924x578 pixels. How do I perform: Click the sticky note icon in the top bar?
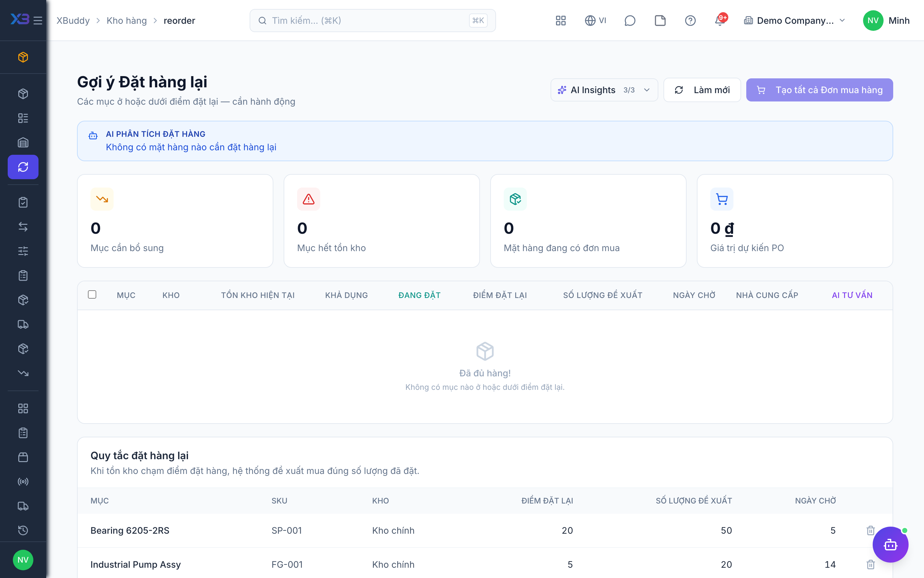coord(660,20)
